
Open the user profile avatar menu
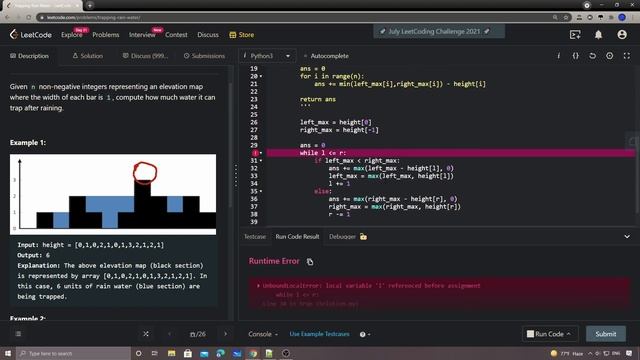pos(622,35)
